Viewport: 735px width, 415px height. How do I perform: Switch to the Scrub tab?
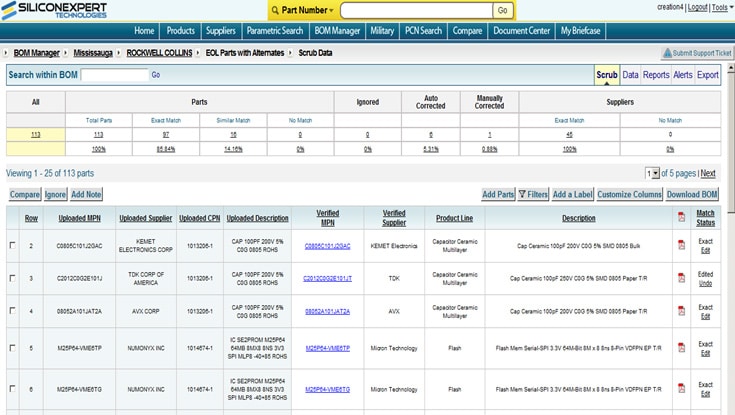point(607,75)
